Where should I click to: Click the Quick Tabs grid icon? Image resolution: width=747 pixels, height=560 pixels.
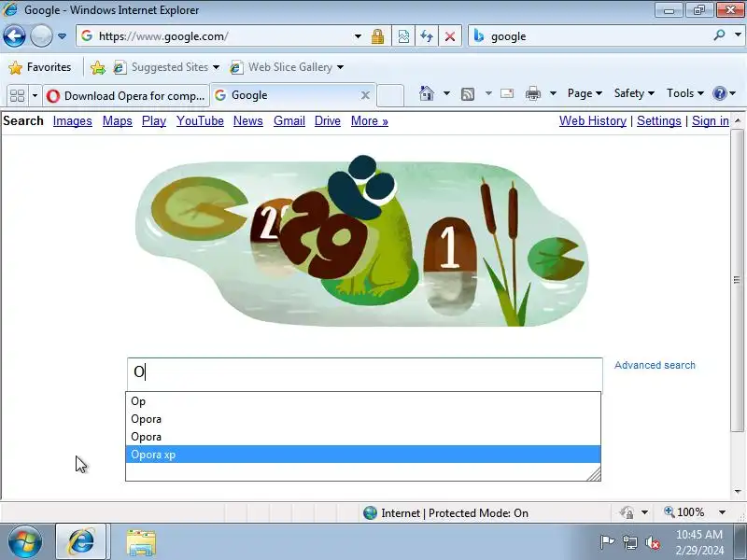(17, 96)
